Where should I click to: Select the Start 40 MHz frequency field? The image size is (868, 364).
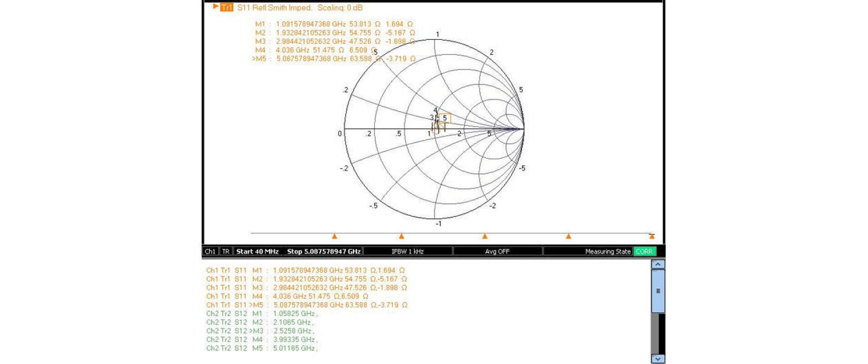(258, 251)
